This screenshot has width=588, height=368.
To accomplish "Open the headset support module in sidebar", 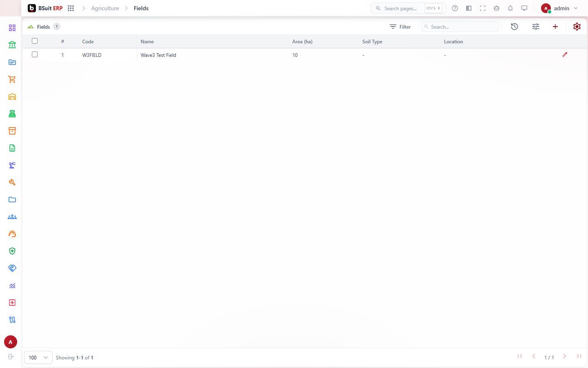I will pyautogui.click(x=12, y=234).
